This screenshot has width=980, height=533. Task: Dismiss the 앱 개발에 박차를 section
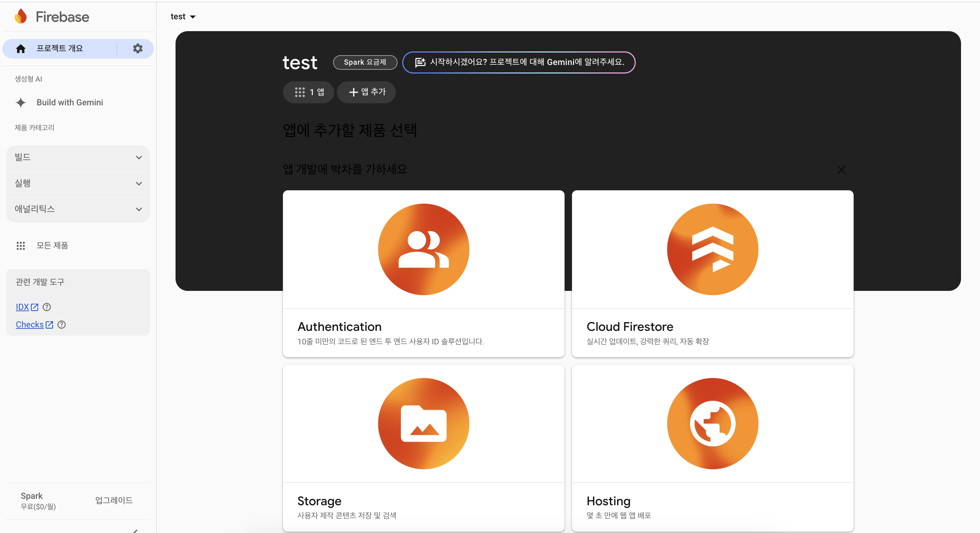[x=841, y=170]
